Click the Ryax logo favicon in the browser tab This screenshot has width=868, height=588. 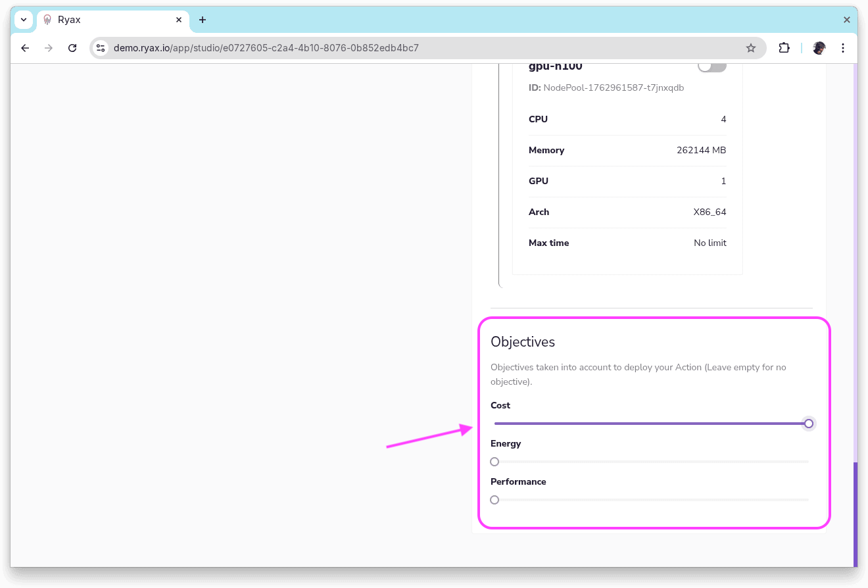(47, 20)
